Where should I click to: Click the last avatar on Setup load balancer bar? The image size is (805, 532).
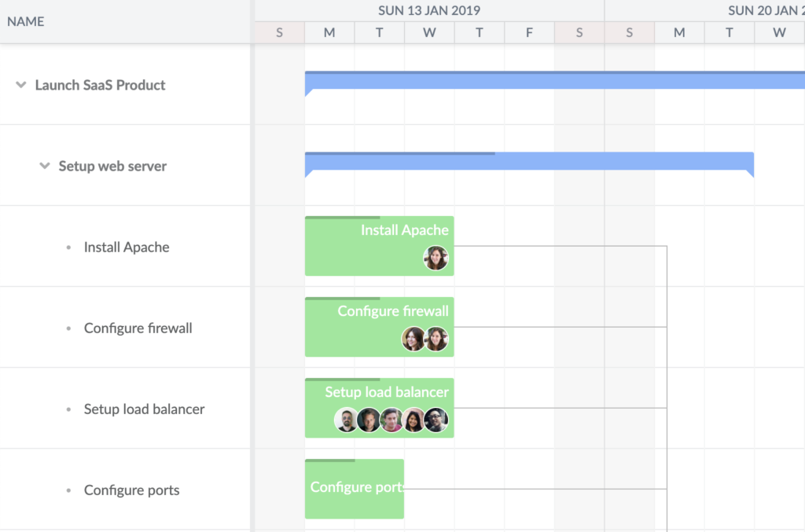[x=436, y=420]
